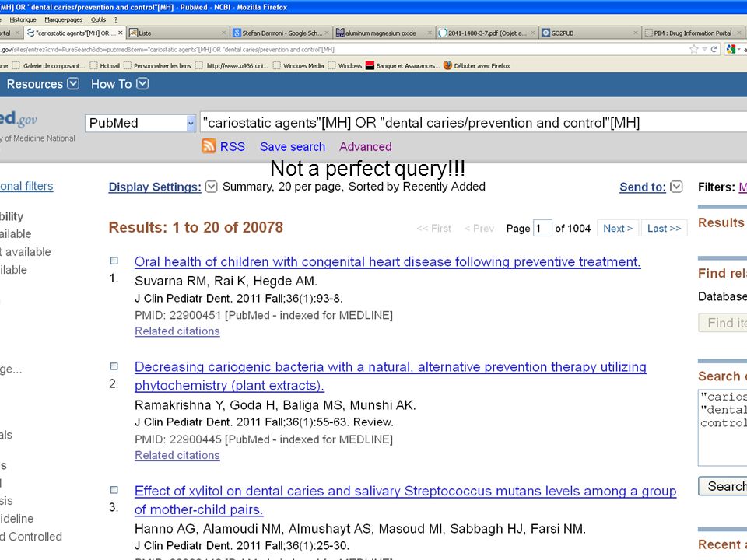Click the page number input box
The height and width of the screenshot is (560, 747).
pyautogui.click(x=542, y=228)
